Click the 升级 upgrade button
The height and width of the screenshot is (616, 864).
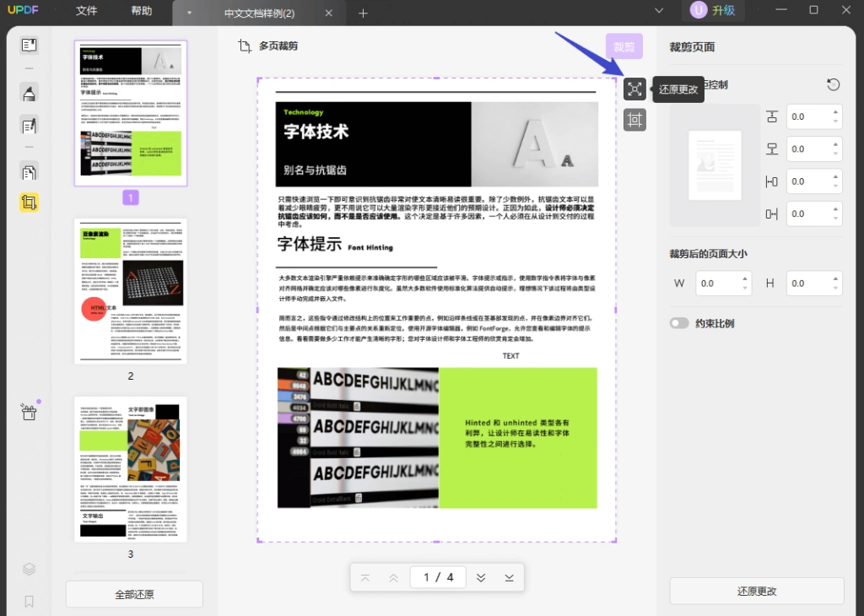(x=723, y=10)
